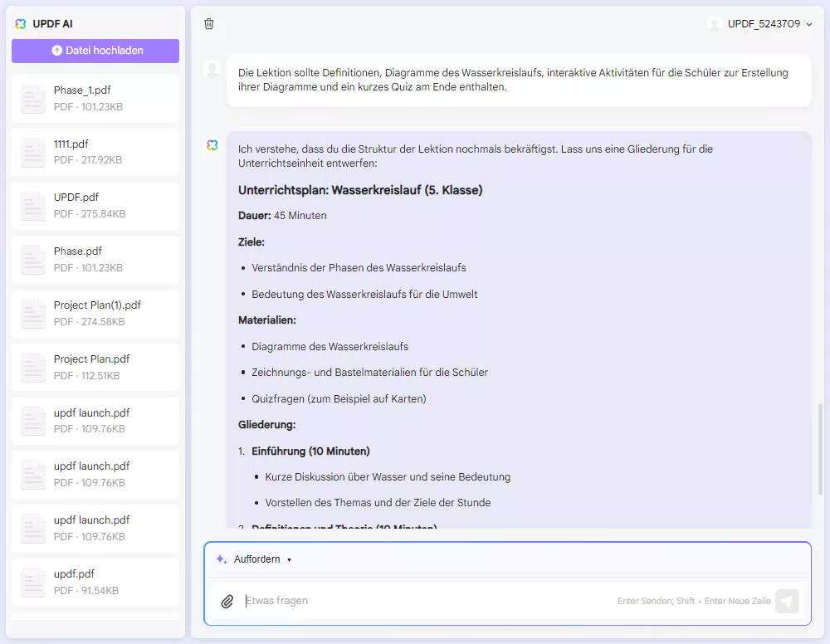Click size label PDF · 275.84KB

[x=90, y=214]
